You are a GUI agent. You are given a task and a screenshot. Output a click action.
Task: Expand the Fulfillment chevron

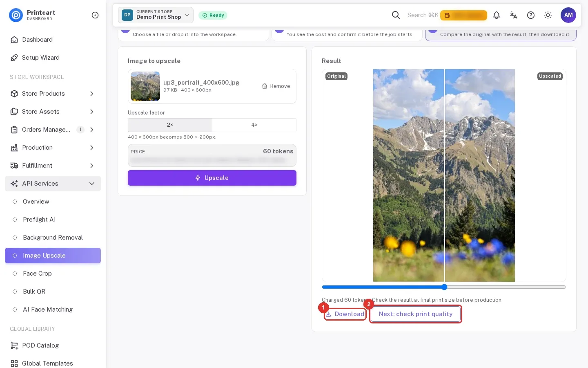(92, 166)
